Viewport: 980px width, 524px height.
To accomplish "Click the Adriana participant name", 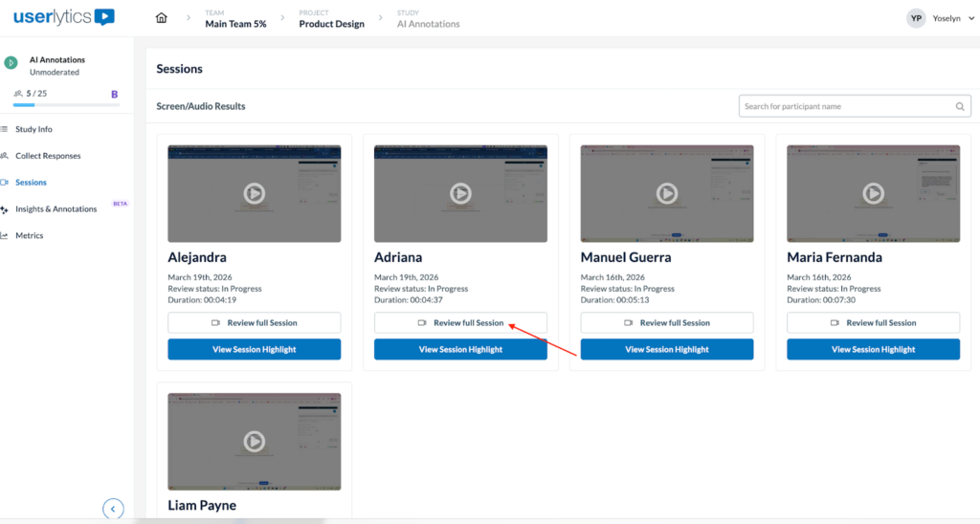I will 398,257.
